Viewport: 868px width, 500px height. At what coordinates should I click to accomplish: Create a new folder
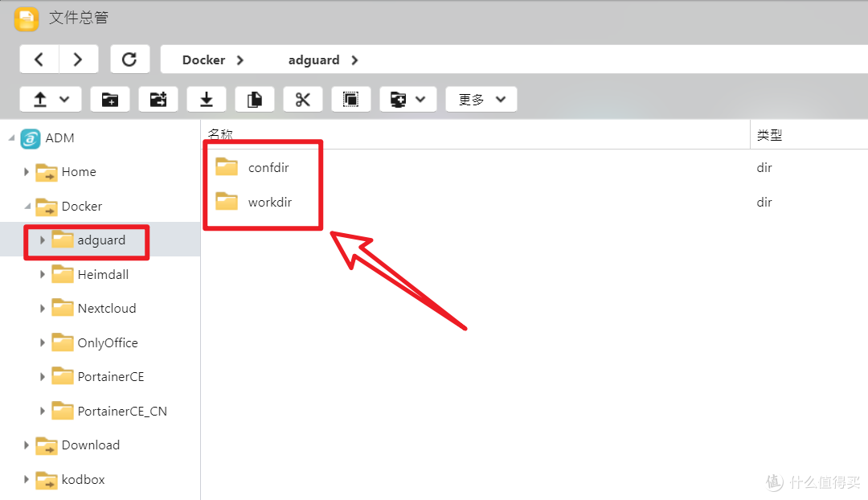coord(110,100)
